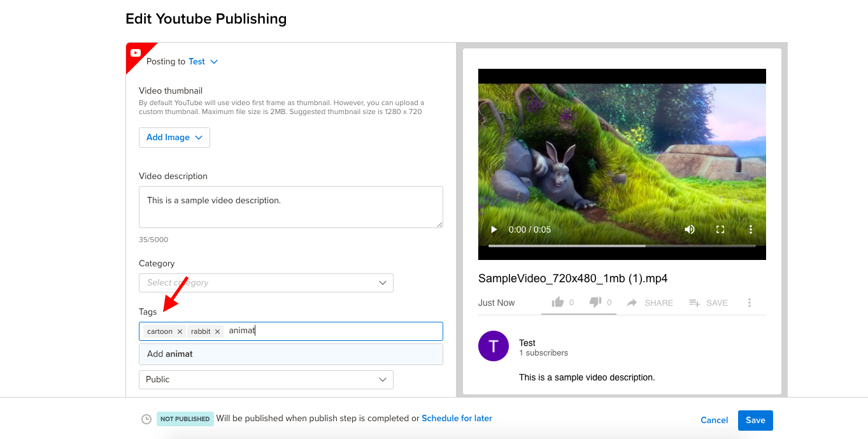Click the video progress bar
The image size is (868, 439).
[x=622, y=245]
